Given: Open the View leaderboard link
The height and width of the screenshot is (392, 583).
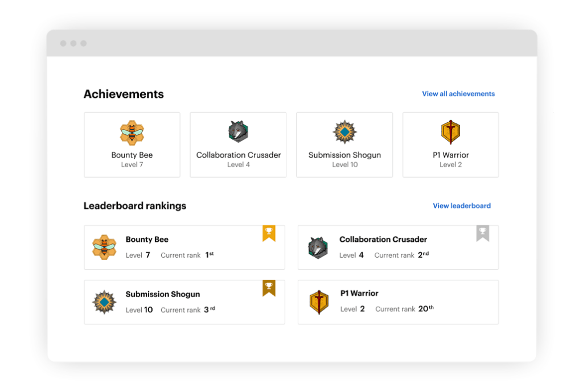Looking at the screenshot, I should click(x=461, y=206).
